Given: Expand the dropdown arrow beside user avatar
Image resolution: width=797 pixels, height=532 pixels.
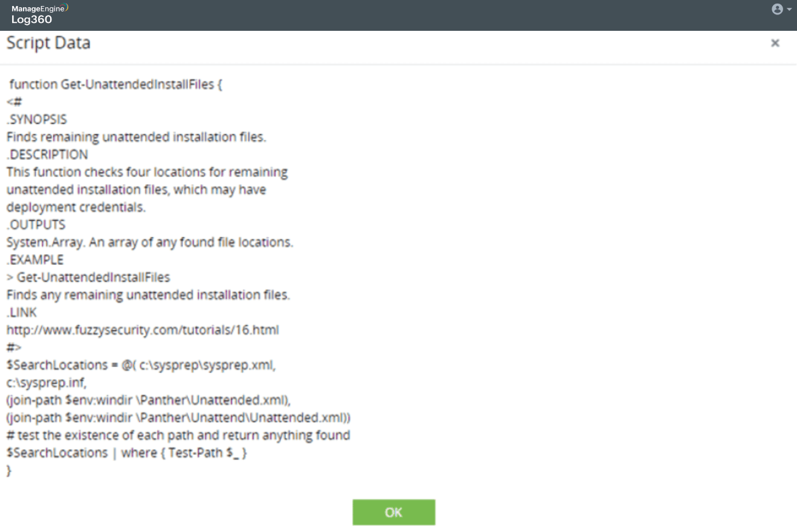Looking at the screenshot, I should pyautogui.click(x=789, y=10).
